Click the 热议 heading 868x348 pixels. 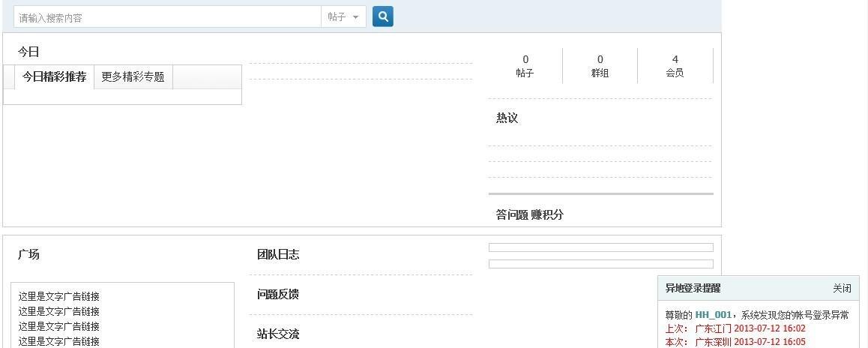click(507, 118)
